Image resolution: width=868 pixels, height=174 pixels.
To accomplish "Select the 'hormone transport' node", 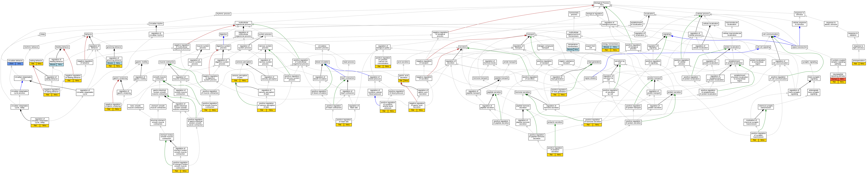I will pos(481,78).
